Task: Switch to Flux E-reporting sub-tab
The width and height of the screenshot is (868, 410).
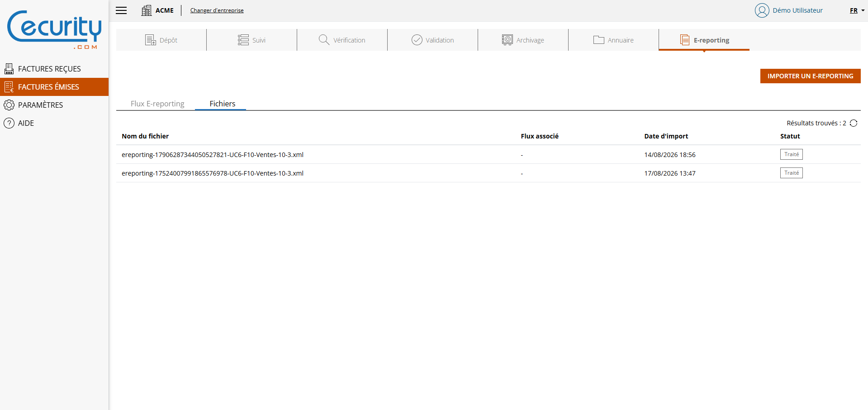Action: [157, 104]
